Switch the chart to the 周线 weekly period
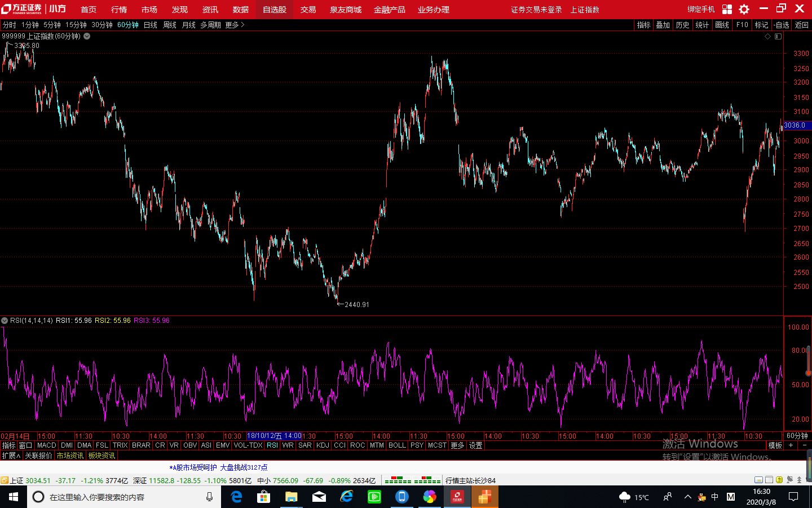 pyautogui.click(x=170, y=25)
